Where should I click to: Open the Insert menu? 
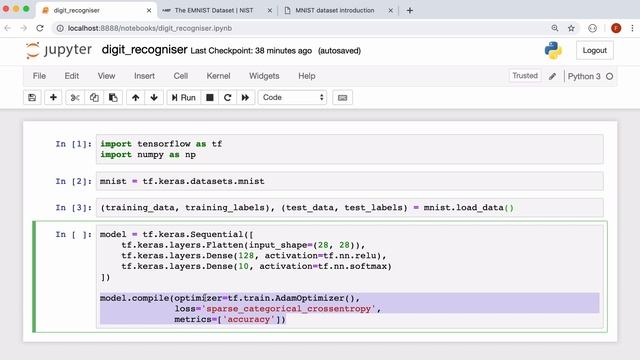coord(144,76)
